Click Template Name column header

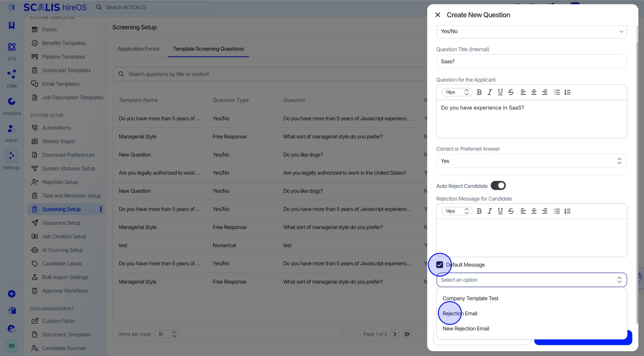[x=138, y=100]
